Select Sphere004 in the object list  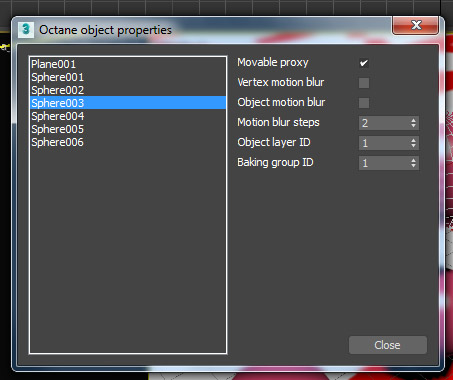click(x=128, y=116)
